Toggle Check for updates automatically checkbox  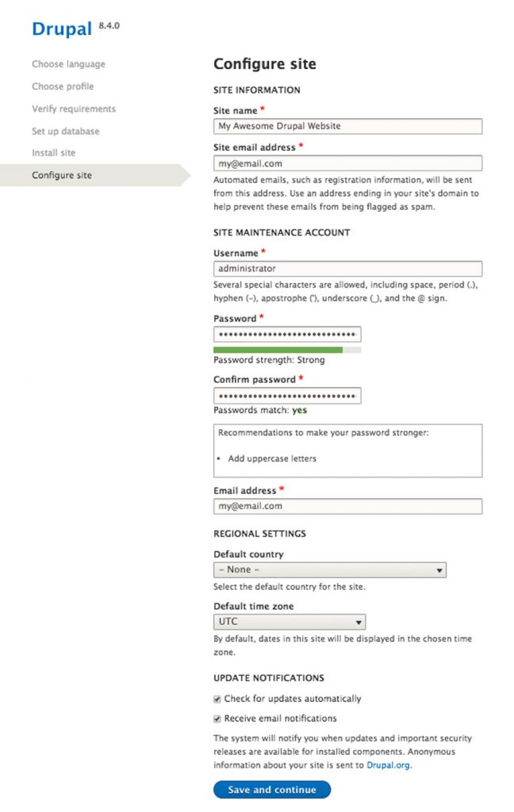pos(217,699)
